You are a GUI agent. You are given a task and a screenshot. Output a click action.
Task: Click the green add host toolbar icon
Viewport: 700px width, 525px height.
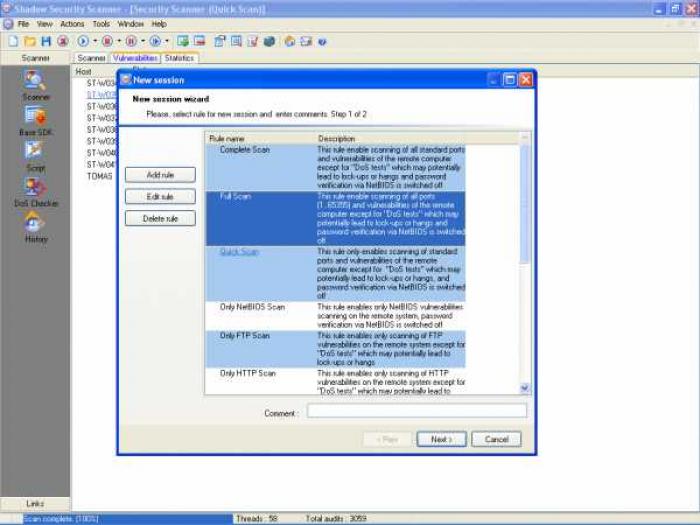click(x=183, y=42)
